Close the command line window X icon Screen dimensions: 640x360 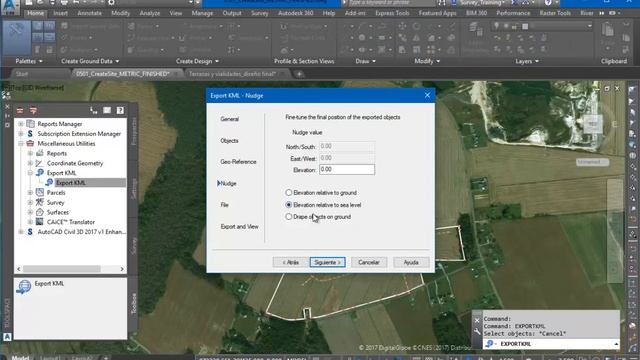click(477, 321)
